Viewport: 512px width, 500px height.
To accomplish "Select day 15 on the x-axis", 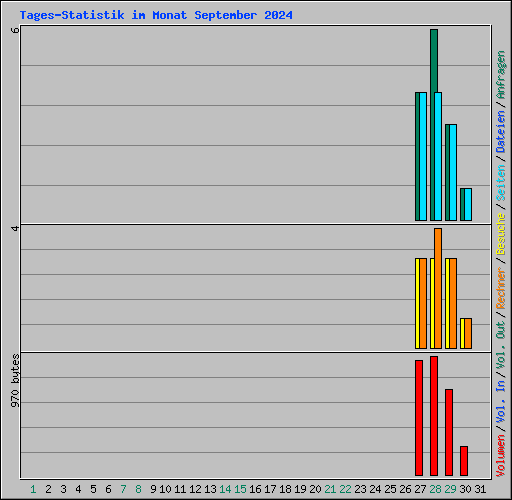I will pyautogui.click(x=240, y=489).
